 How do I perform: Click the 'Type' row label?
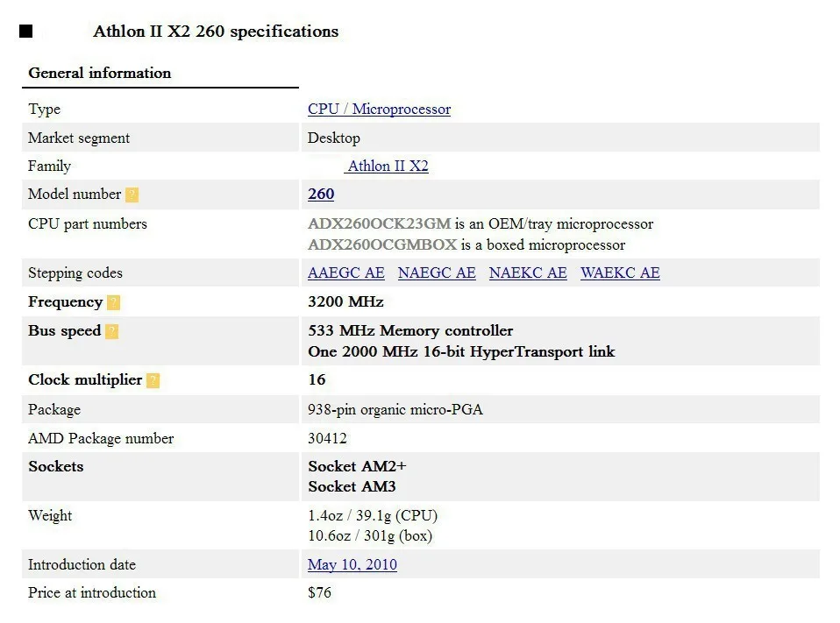[44, 110]
